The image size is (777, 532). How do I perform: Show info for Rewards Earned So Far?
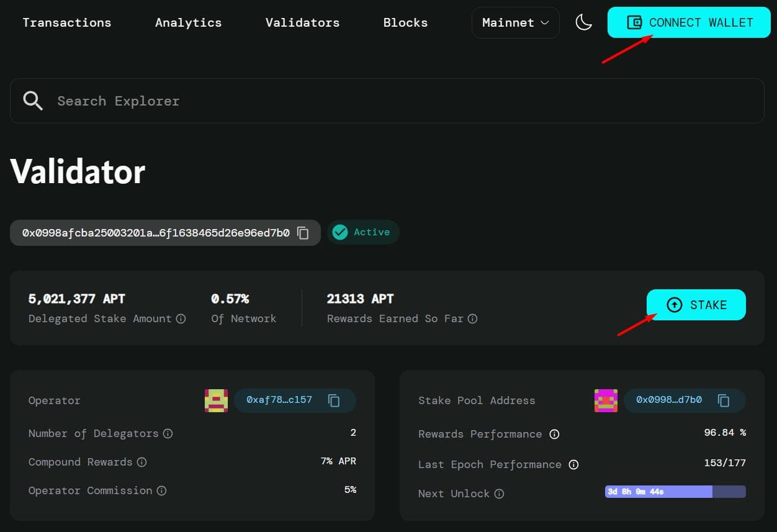472,318
